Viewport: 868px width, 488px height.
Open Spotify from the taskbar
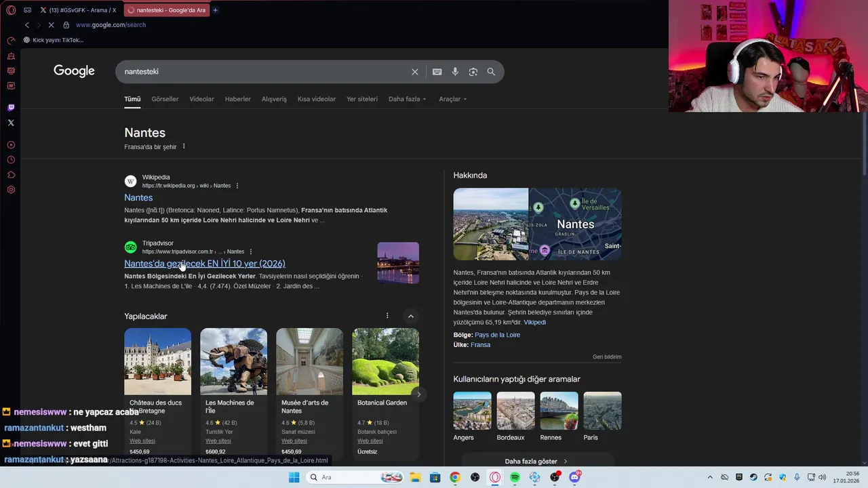515,477
